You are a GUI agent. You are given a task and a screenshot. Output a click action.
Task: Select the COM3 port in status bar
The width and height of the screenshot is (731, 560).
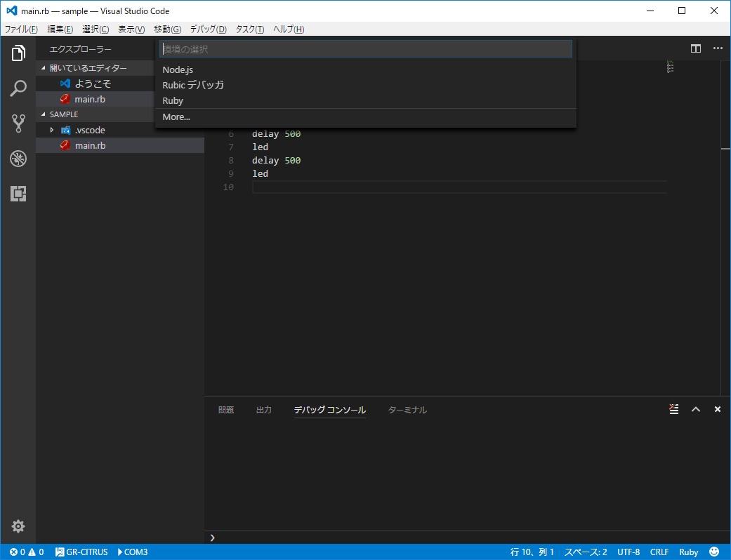pos(133,552)
